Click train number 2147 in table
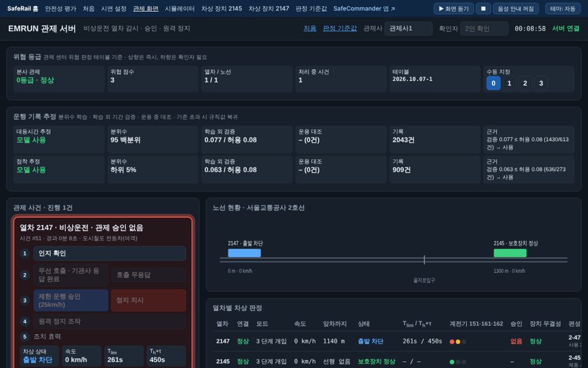588x368 pixels. coord(223,341)
